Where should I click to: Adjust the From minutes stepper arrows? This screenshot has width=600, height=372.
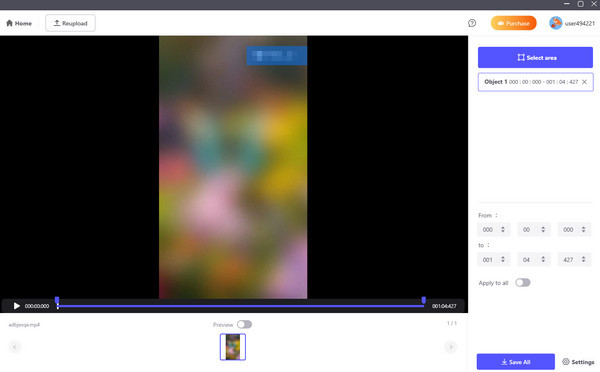coord(503,230)
